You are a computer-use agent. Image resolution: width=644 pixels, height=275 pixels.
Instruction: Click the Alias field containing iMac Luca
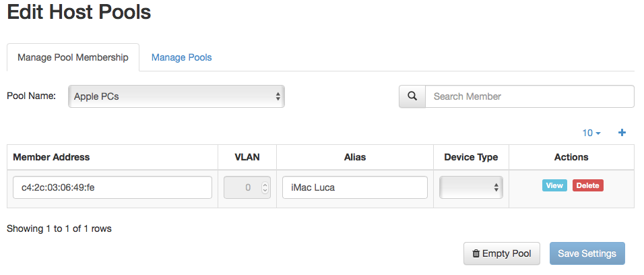pyautogui.click(x=355, y=187)
